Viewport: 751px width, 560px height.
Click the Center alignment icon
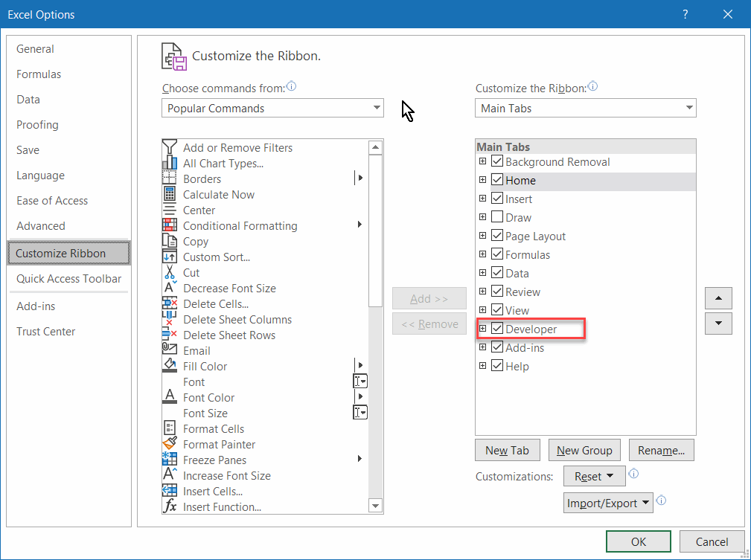point(170,210)
